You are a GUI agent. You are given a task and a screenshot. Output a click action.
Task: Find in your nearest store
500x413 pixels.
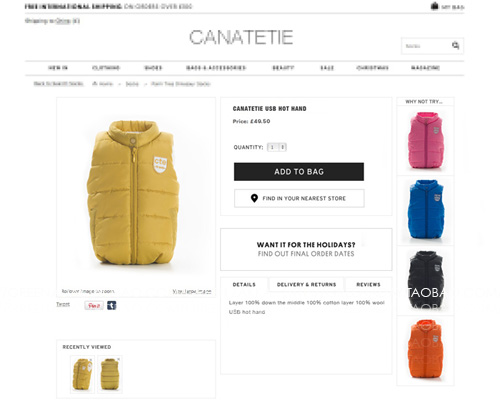[299, 198]
